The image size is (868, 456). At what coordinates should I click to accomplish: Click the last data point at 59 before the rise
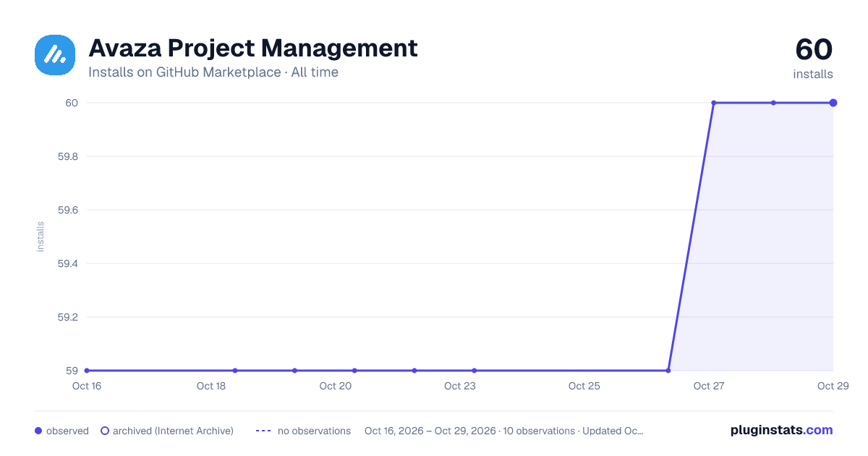[x=668, y=371]
